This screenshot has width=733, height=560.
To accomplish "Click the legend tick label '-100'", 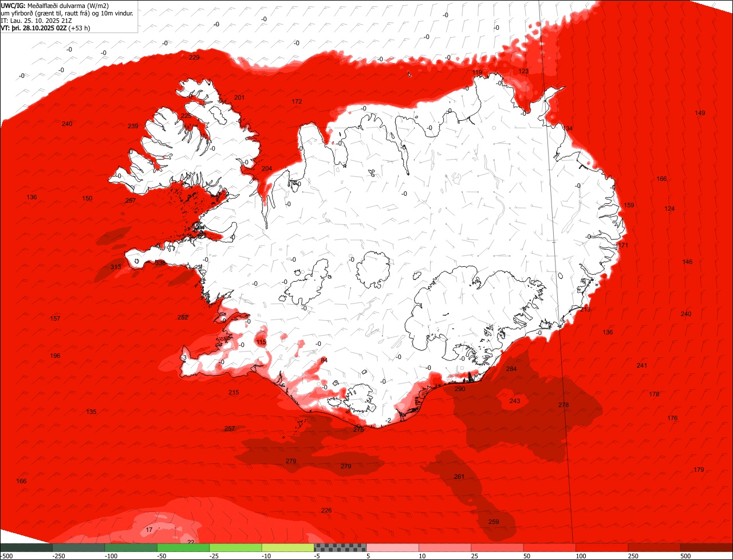I will click(x=110, y=556).
